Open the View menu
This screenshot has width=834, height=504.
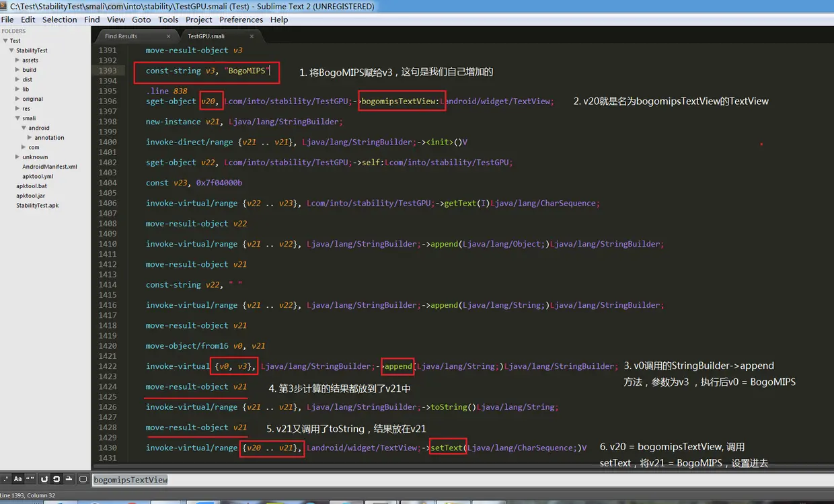point(116,19)
